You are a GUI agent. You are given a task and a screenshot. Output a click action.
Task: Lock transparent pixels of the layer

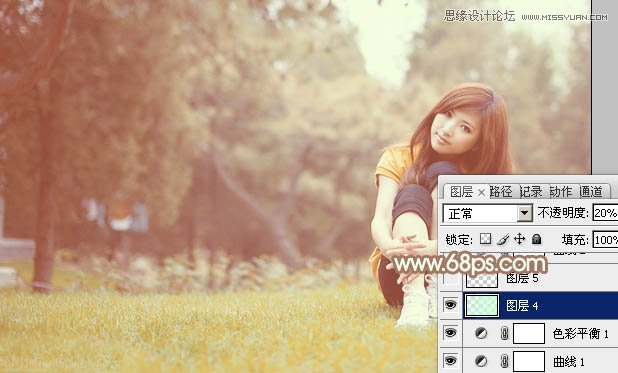tap(485, 239)
